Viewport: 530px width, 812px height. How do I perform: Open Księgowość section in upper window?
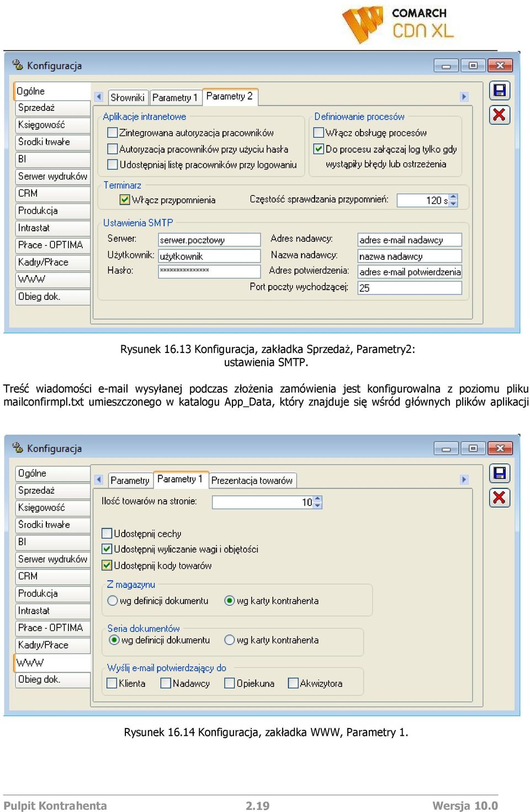(x=53, y=125)
